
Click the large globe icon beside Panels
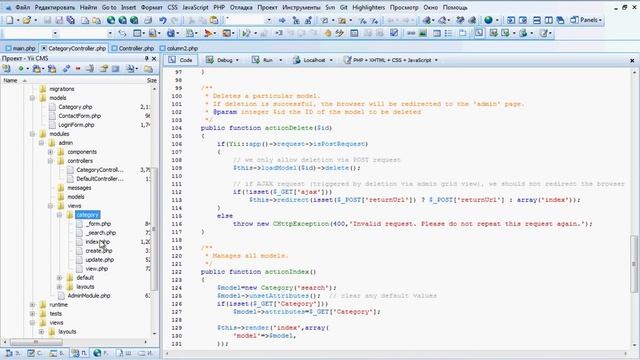(x=488, y=20)
